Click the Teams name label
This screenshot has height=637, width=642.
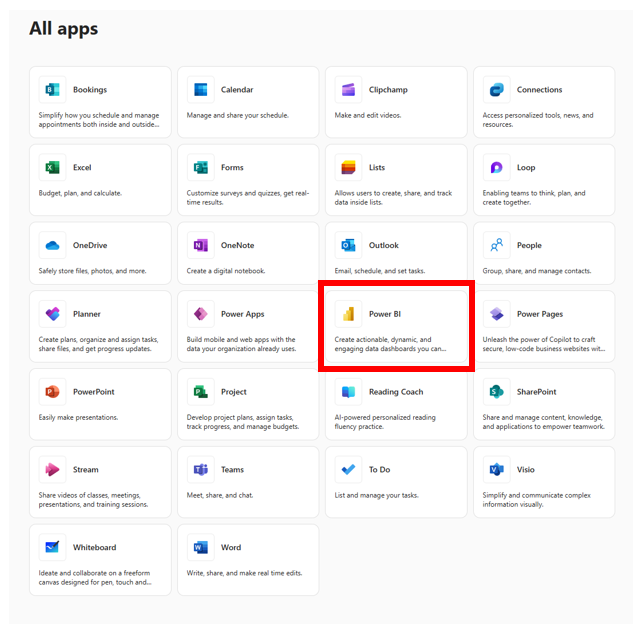pyautogui.click(x=232, y=470)
